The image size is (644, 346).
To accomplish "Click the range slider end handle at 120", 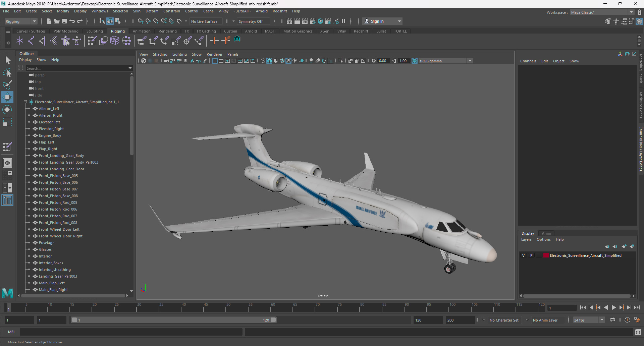I will tap(273, 320).
